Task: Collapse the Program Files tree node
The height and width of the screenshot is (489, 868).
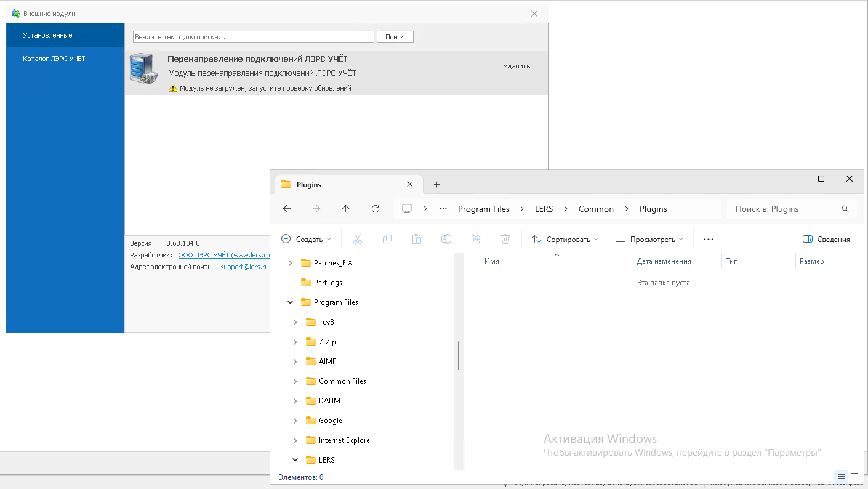Action: pyautogui.click(x=291, y=302)
